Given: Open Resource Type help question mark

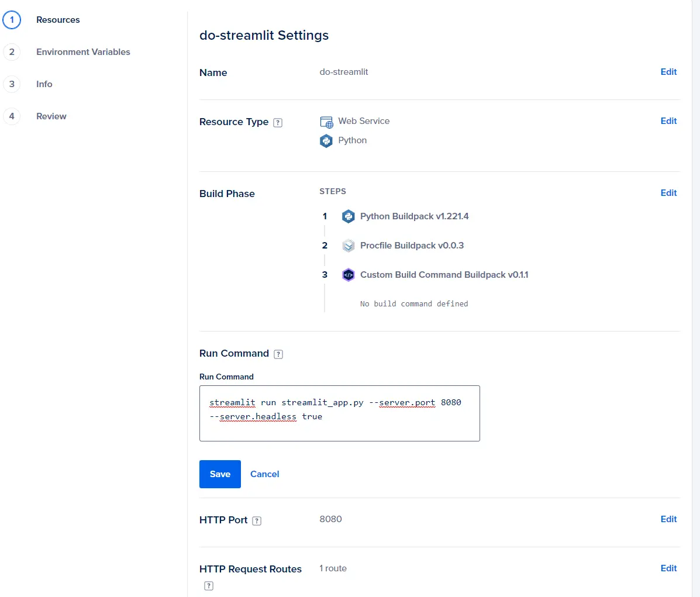Looking at the screenshot, I should coord(278,122).
